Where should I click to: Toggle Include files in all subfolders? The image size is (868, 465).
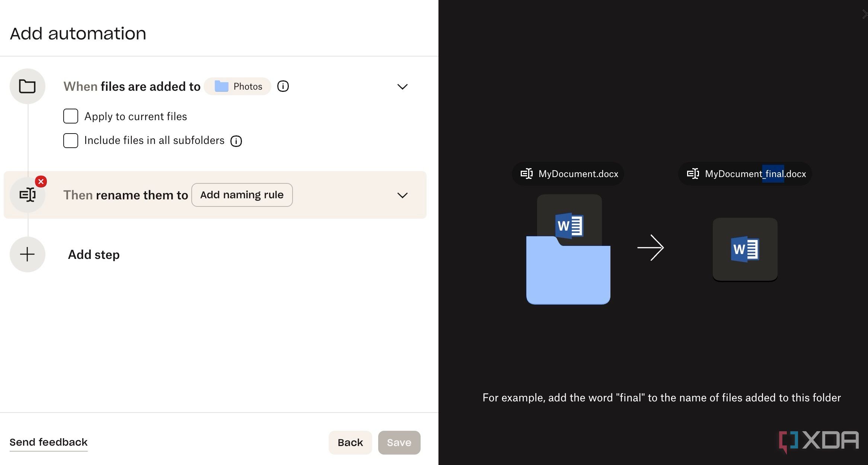point(70,140)
